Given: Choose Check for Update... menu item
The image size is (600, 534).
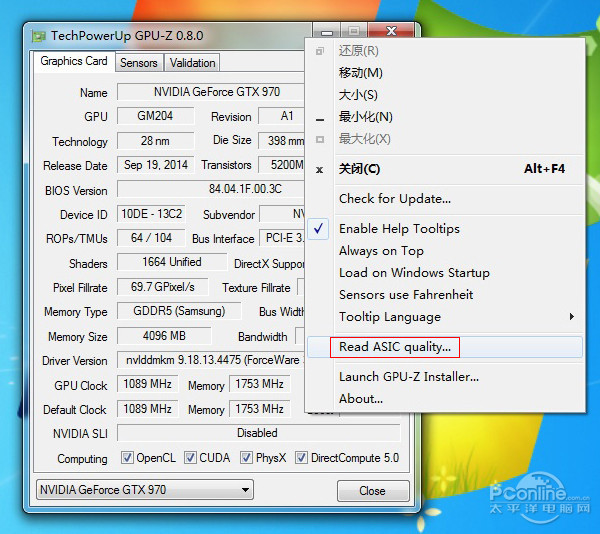Looking at the screenshot, I should (445, 199).
